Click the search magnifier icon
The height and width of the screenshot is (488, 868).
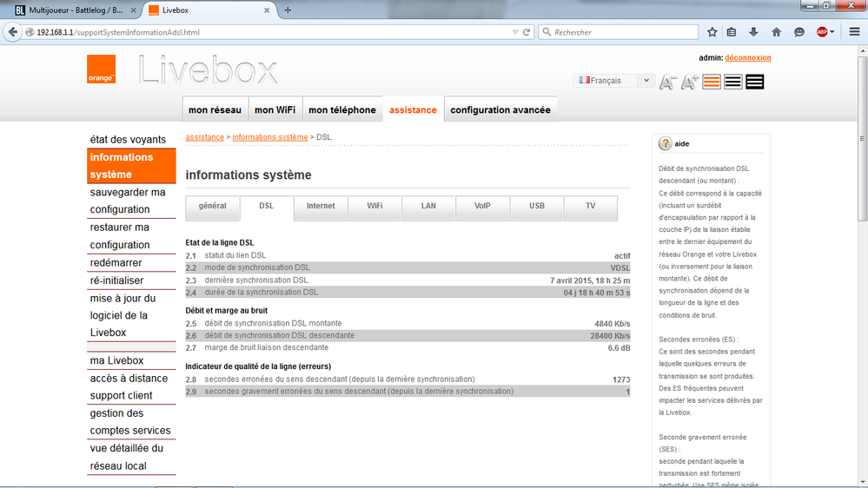(x=547, y=32)
